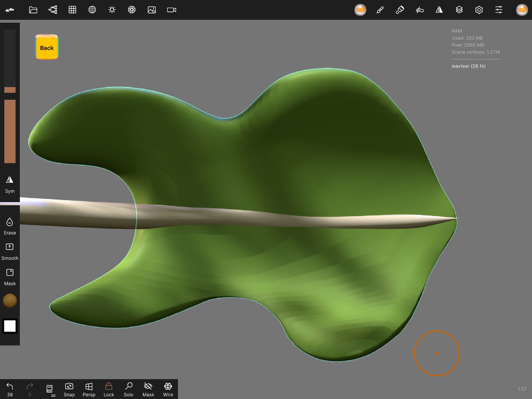Expand the interface sliders options menu
This screenshot has height=399, width=532.
[499, 10]
